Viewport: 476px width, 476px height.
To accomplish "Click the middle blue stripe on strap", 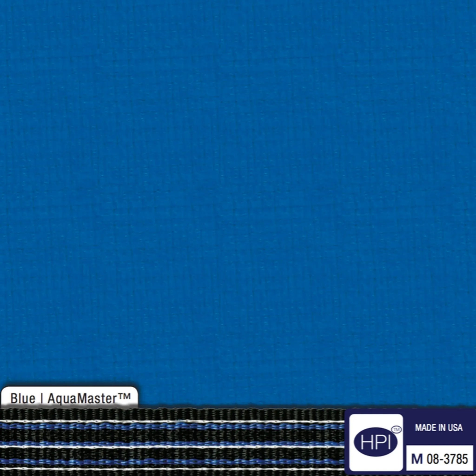I will point(172,443).
